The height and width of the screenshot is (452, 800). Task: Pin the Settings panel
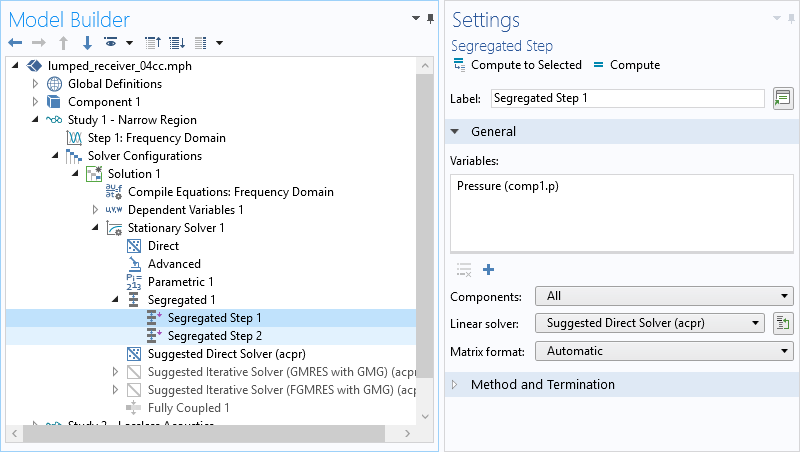click(791, 18)
